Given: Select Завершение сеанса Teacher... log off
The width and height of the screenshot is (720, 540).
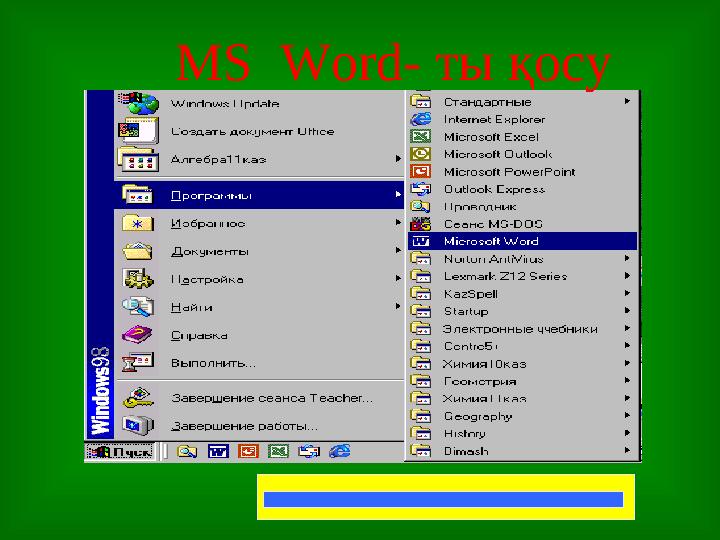Looking at the screenshot, I should coord(259,398).
